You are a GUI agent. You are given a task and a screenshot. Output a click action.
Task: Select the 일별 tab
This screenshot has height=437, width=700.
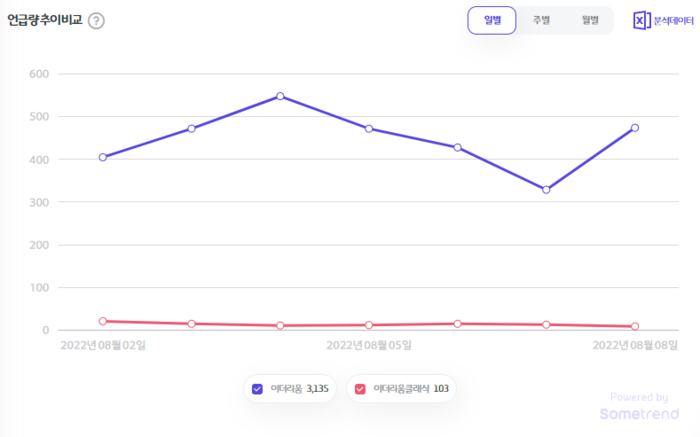pyautogui.click(x=492, y=20)
